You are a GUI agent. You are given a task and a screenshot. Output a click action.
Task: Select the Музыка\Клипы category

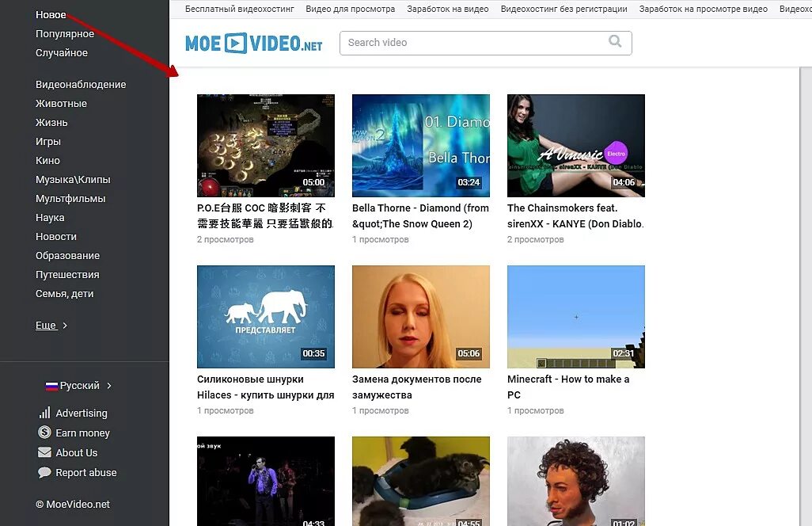click(73, 180)
